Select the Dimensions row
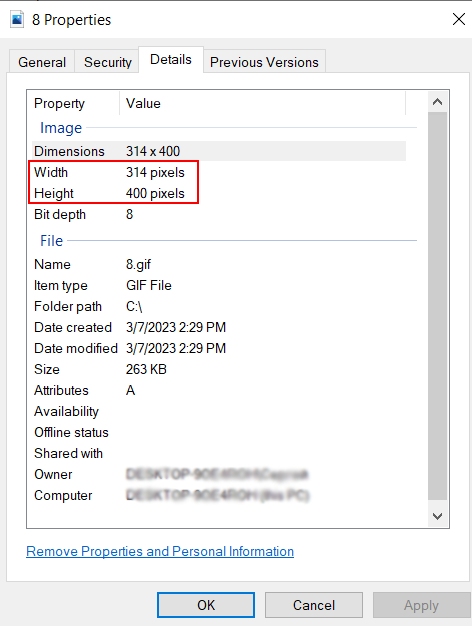 (219, 151)
